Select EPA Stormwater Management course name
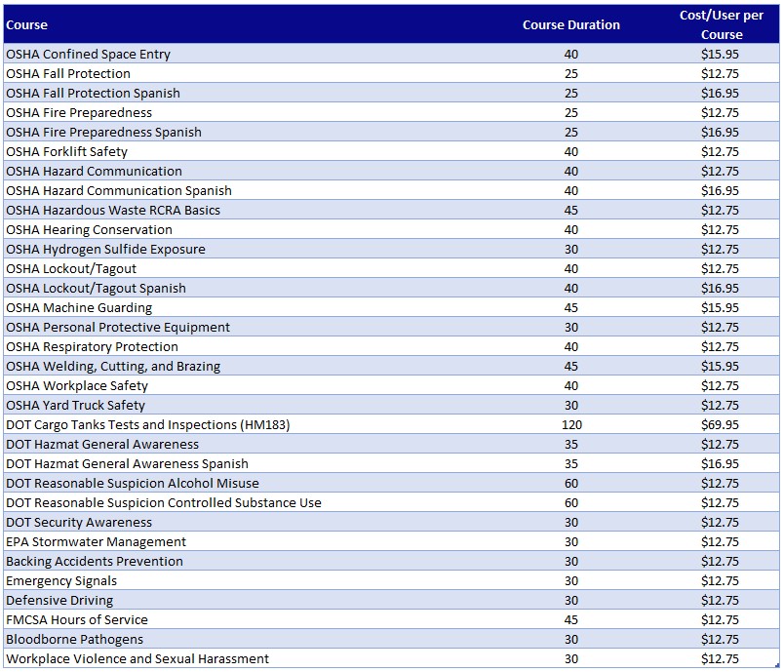Viewport: 784px width, 672px height. [x=96, y=541]
